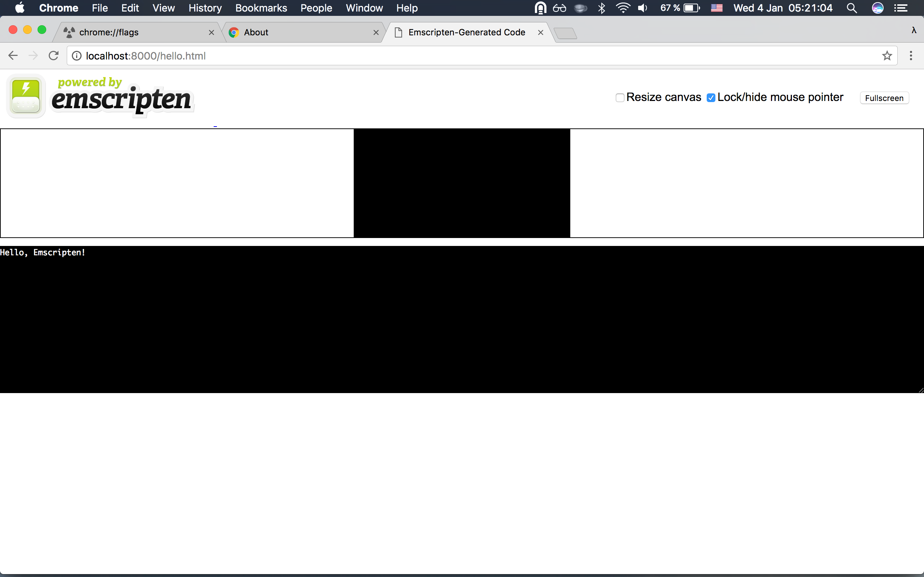The height and width of the screenshot is (577, 924).
Task: Open a new tab with the blank tab button
Action: (565, 34)
